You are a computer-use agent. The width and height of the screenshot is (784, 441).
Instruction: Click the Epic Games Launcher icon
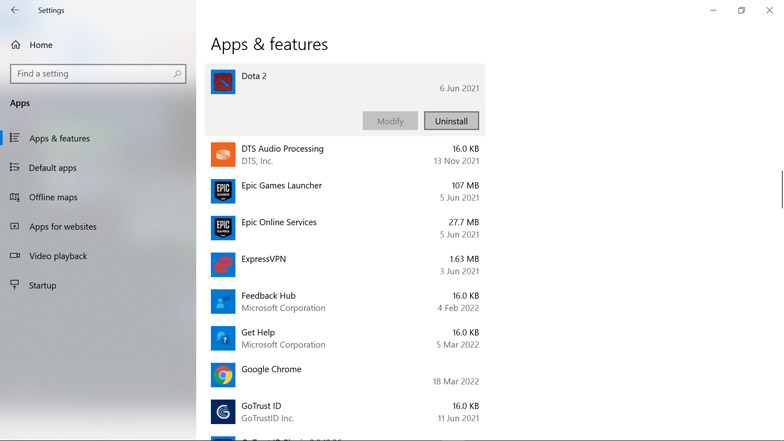click(223, 192)
